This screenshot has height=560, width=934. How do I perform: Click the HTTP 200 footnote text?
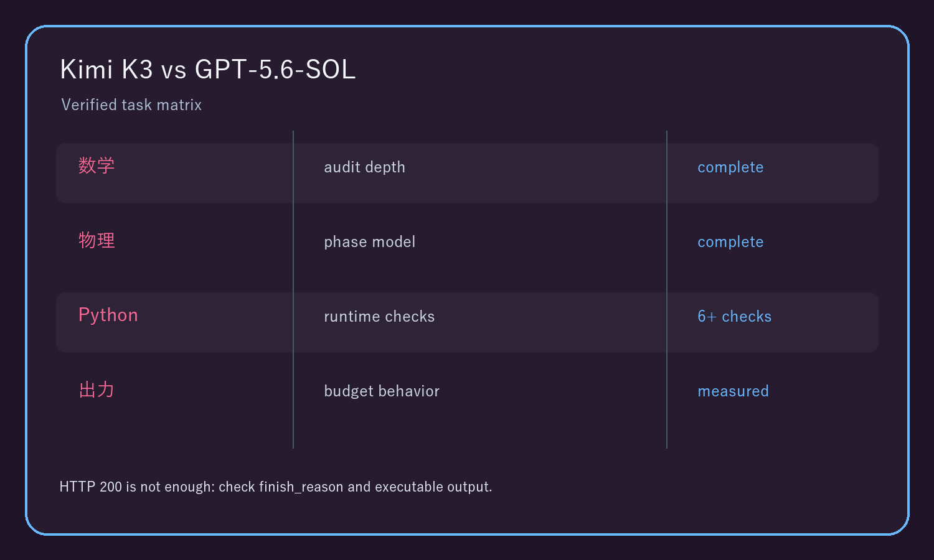click(x=276, y=487)
